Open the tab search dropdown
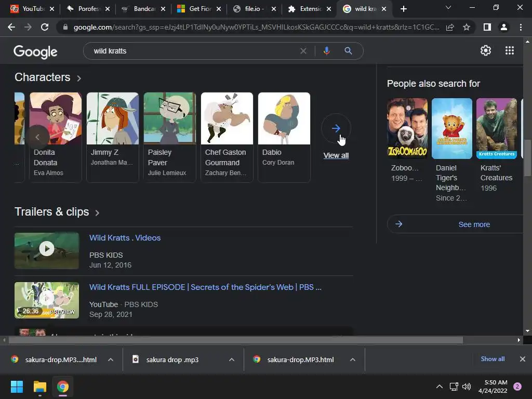Image resolution: width=532 pixels, height=399 pixels. pos(448,7)
